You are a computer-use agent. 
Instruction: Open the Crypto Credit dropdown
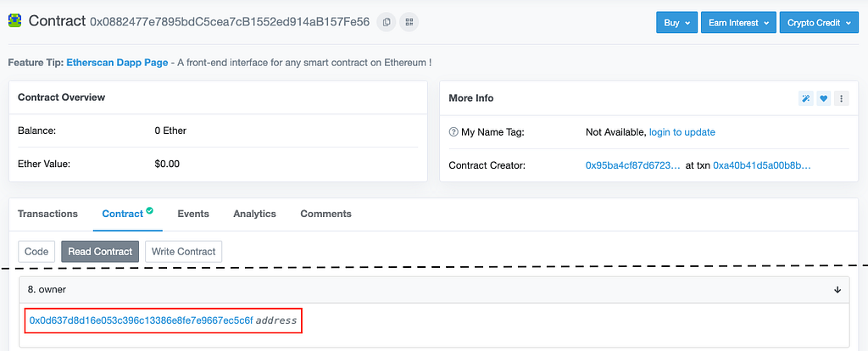pyautogui.click(x=819, y=23)
